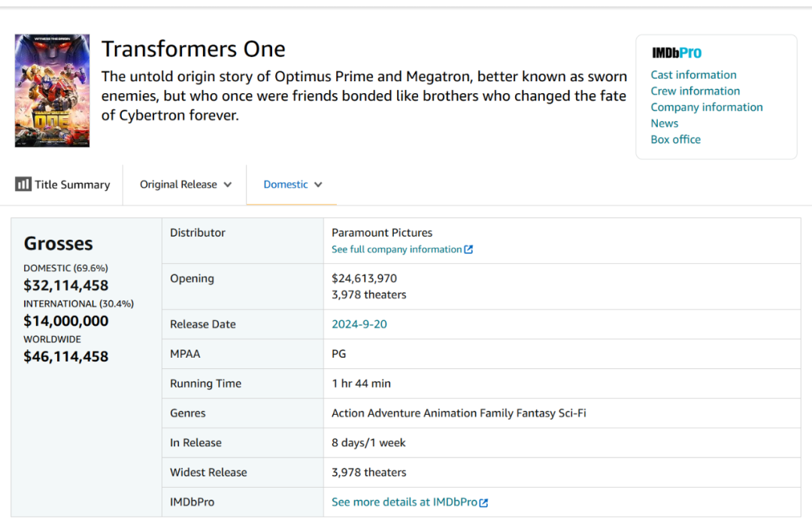Open the Cast information link

693,74
